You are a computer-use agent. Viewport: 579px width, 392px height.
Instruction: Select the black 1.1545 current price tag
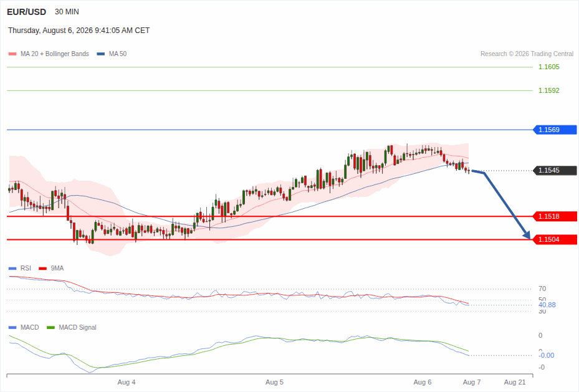555,171
